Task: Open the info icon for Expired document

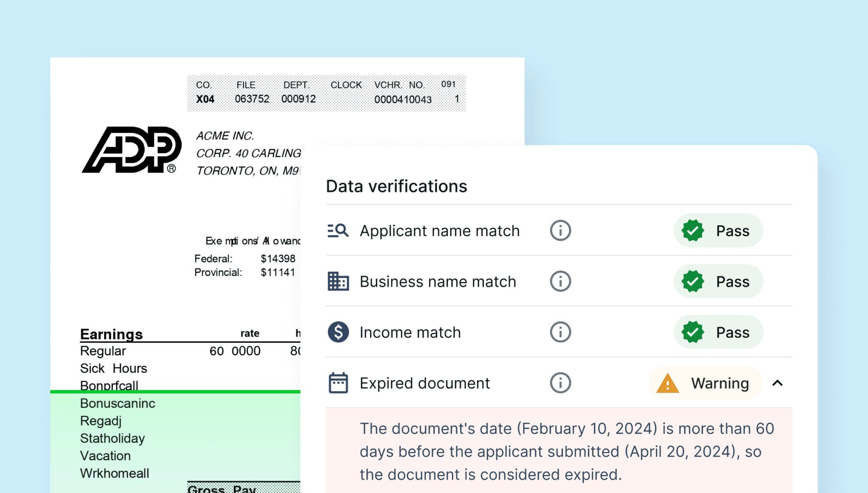Action: point(560,382)
